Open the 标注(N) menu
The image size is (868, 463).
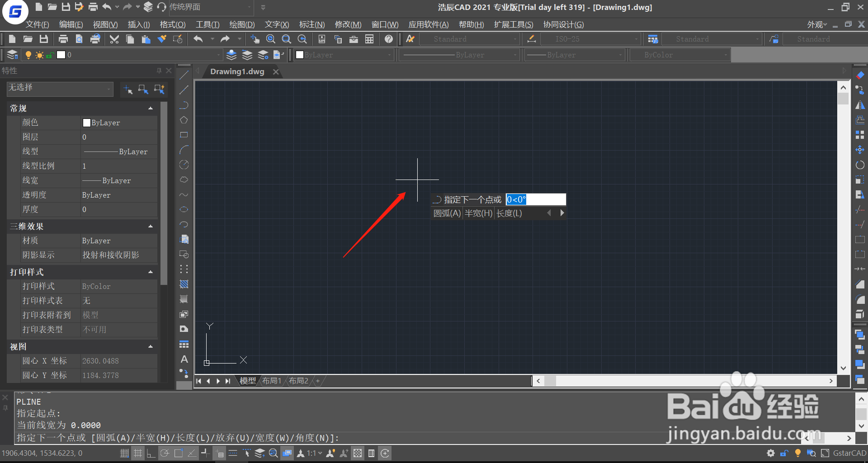312,25
